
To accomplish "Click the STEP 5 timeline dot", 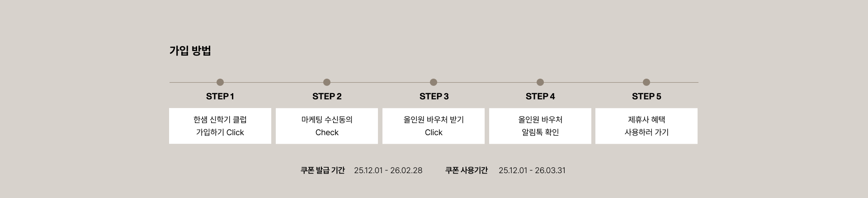I will click(646, 82).
